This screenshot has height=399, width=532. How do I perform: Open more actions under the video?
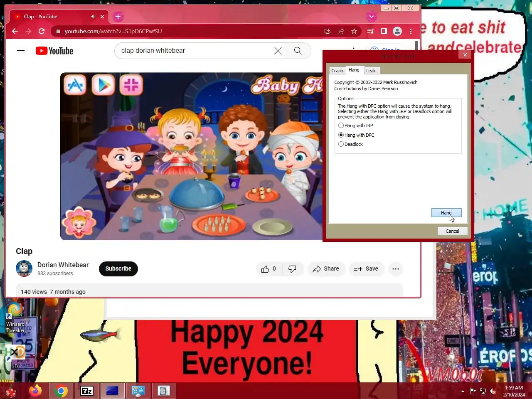coord(396,269)
